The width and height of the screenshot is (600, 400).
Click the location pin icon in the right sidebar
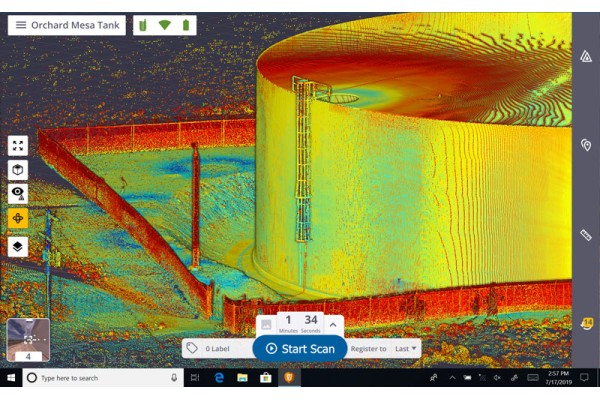(586, 145)
